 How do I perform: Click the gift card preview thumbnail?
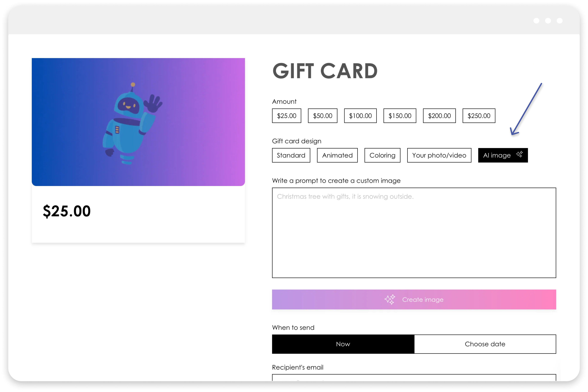click(x=138, y=122)
